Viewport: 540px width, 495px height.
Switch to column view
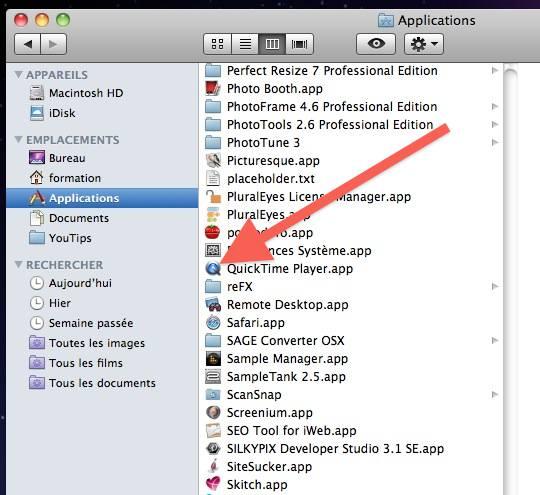[272, 44]
